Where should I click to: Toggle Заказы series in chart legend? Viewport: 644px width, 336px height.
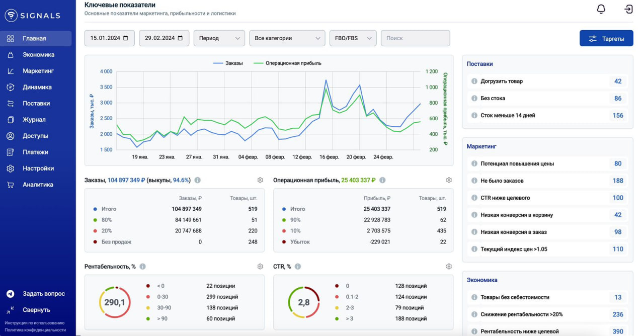click(x=228, y=63)
